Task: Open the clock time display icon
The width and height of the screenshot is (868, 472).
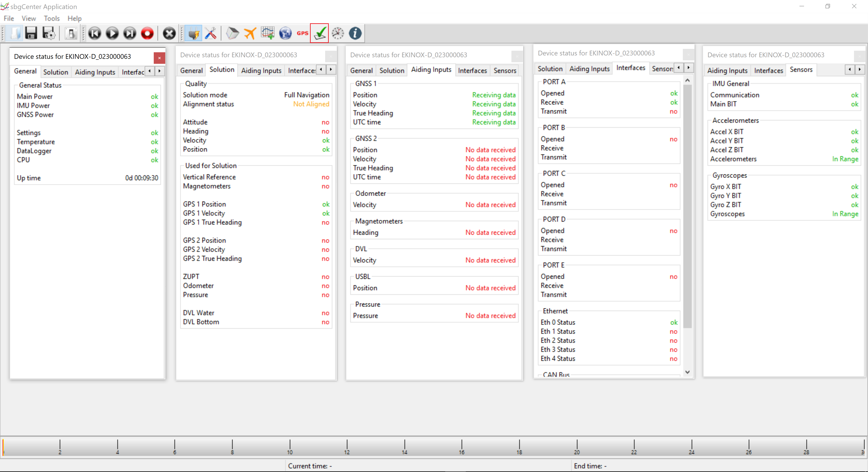Action: click(x=338, y=33)
